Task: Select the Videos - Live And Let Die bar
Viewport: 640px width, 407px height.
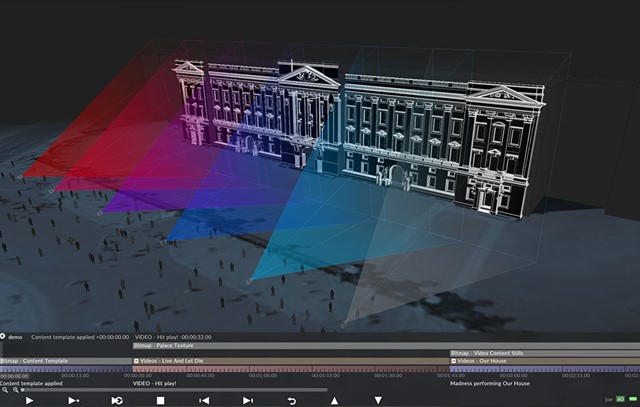Action: (291, 361)
